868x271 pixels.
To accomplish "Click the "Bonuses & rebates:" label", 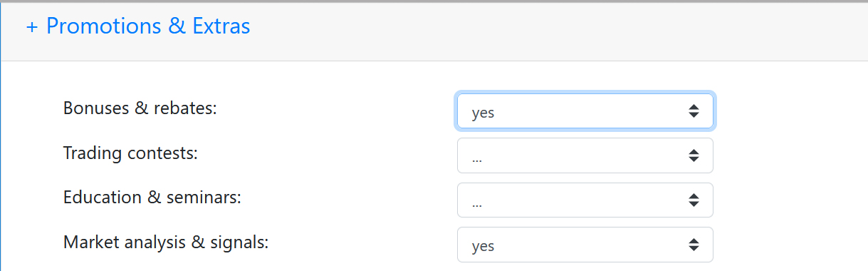I will click(x=140, y=108).
